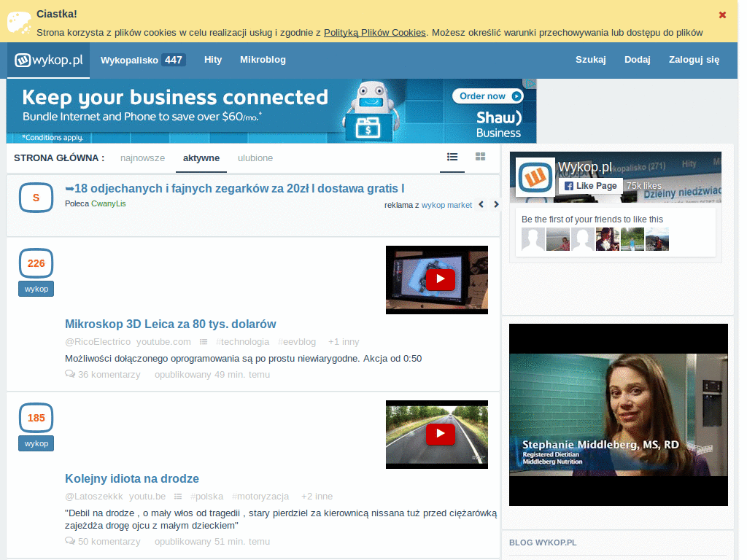Click the source list icon beside youtube.com
Viewport: 747px width, 560px height.
(204, 342)
